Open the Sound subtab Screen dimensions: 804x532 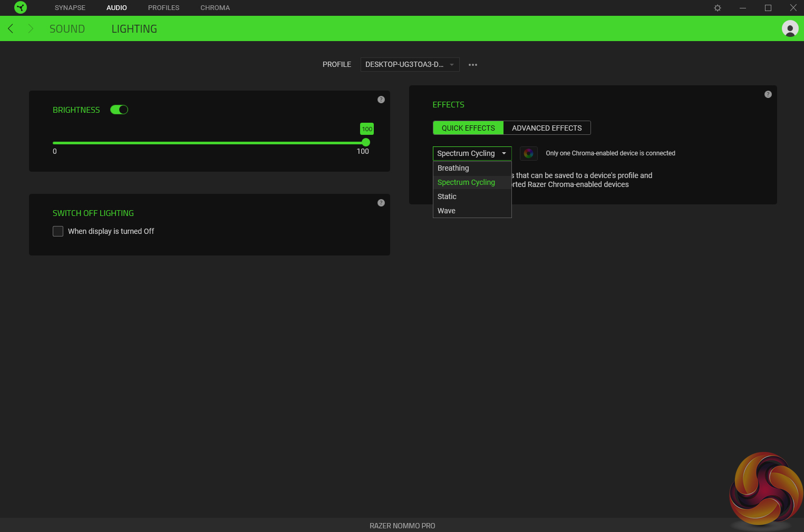coord(67,29)
